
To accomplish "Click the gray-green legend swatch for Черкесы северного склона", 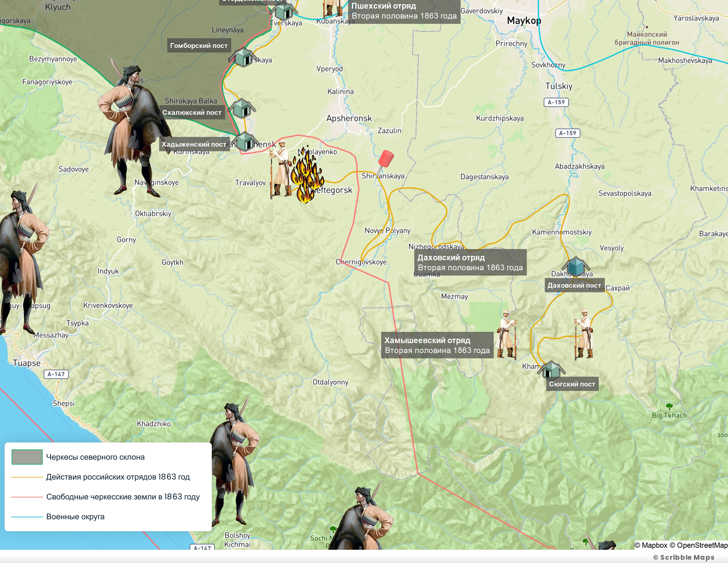I will point(27,457).
